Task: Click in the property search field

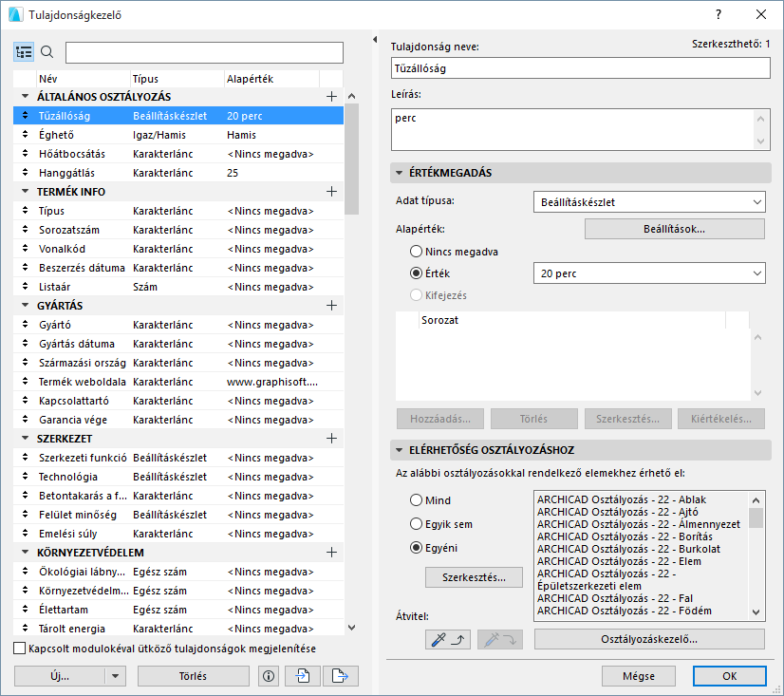Action: point(204,52)
